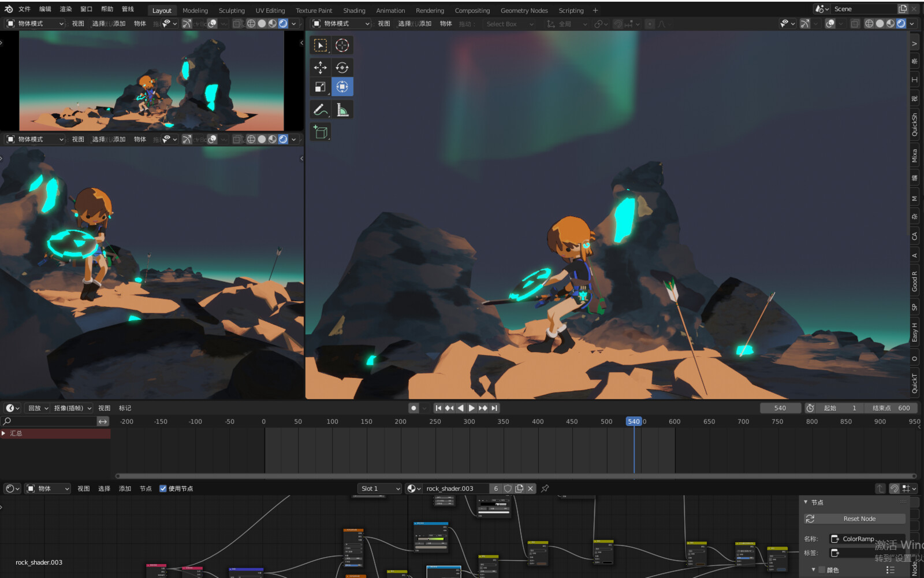This screenshot has height=578, width=924.
Task: Select the Add Cube tool
Action: click(321, 132)
